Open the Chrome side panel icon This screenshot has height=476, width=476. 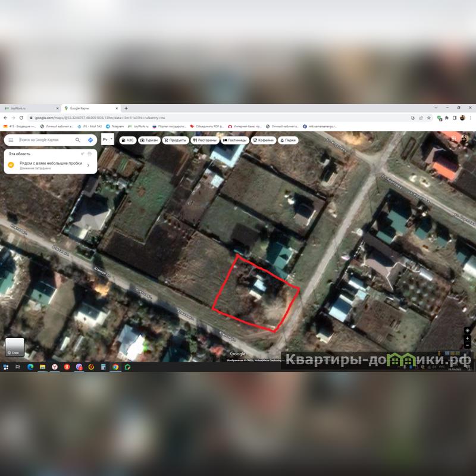453,118
